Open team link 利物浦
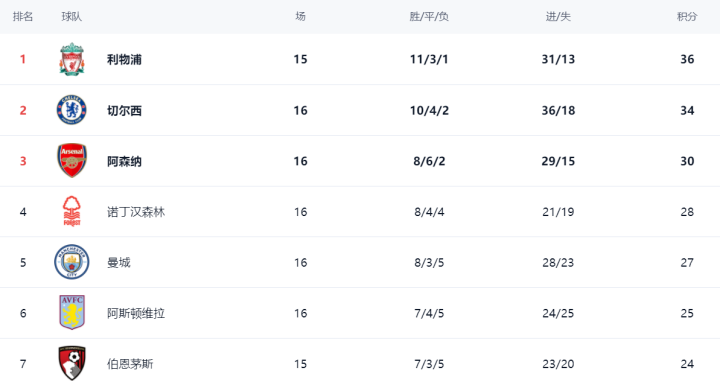 pyautogui.click(x=124, y=59)
